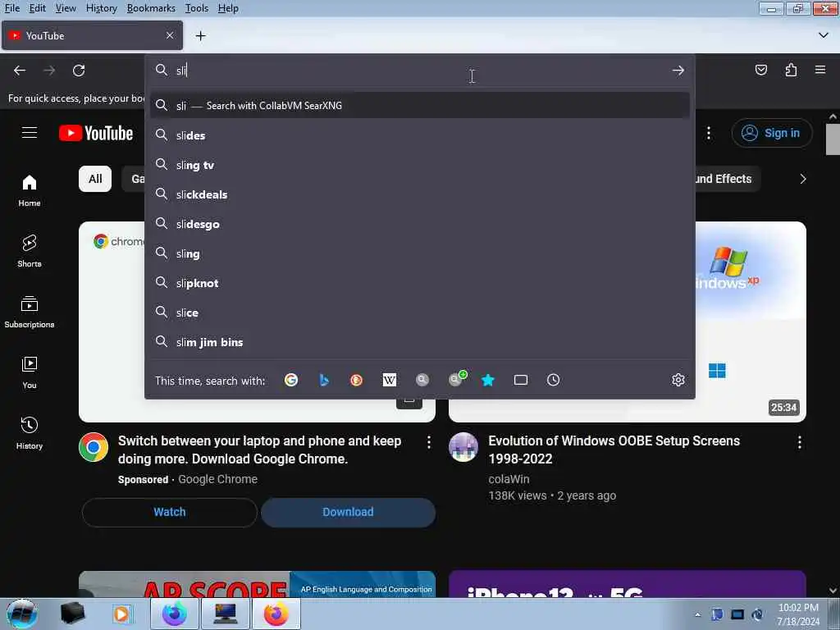
Task: Open the media player taskbar icon
Action: [x=122, y=614]
